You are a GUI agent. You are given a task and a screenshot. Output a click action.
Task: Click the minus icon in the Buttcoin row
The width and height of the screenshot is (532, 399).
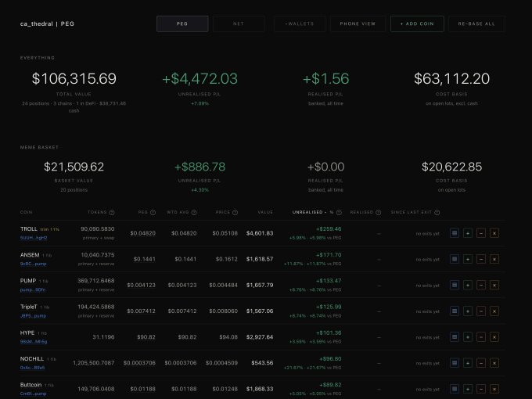(481, 389)
